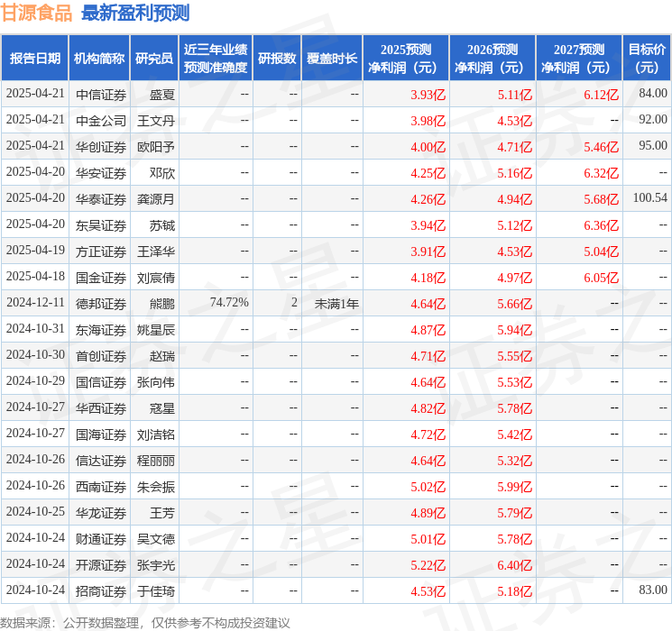This screenshot has height=631, width=672.
Task: Click the 机构简称 column header
Action: [x=99, y=59]
